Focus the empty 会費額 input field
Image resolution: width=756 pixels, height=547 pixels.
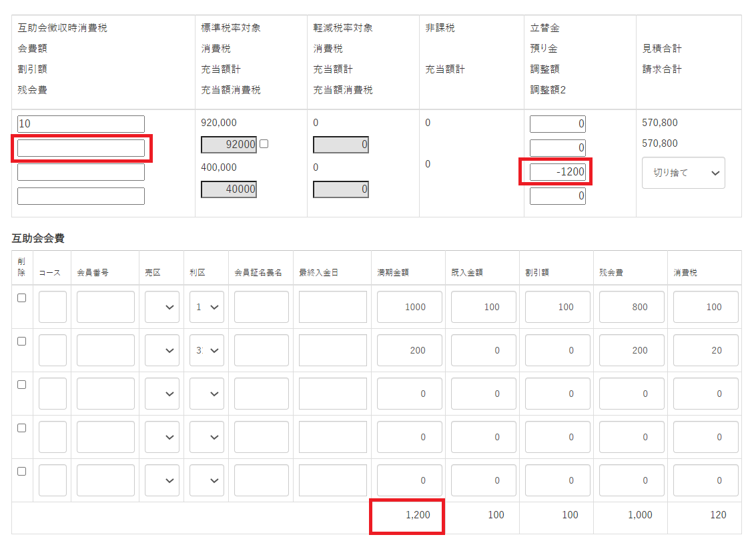pyautogui.click(x=81, y=148)
